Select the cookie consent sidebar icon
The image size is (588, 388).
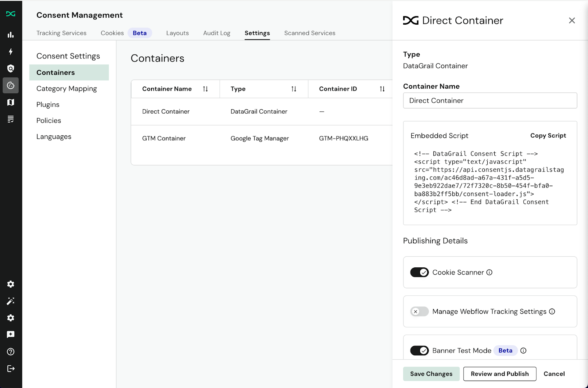click(11, 85)
